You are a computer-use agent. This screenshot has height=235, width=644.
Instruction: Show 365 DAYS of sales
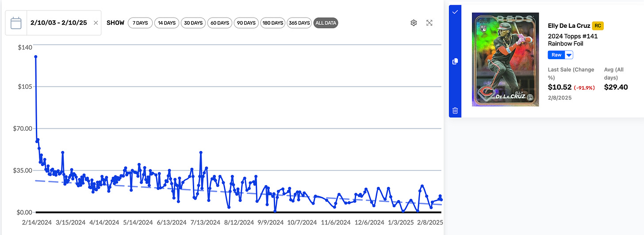(299, 23)
